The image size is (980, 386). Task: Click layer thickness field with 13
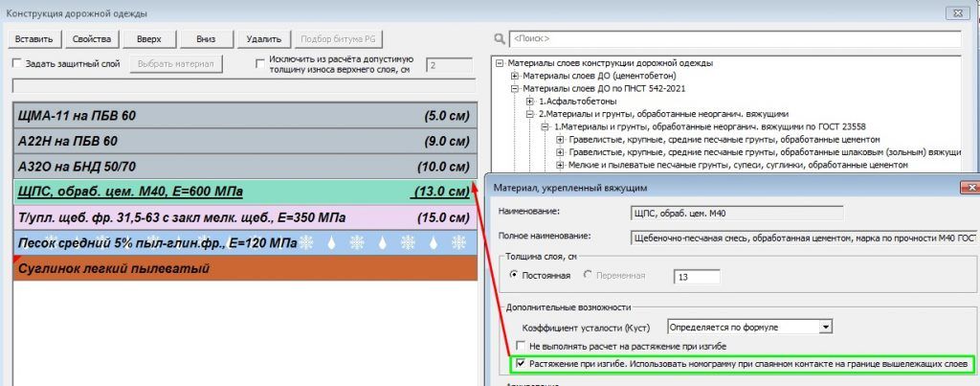[x=697, y=277]
